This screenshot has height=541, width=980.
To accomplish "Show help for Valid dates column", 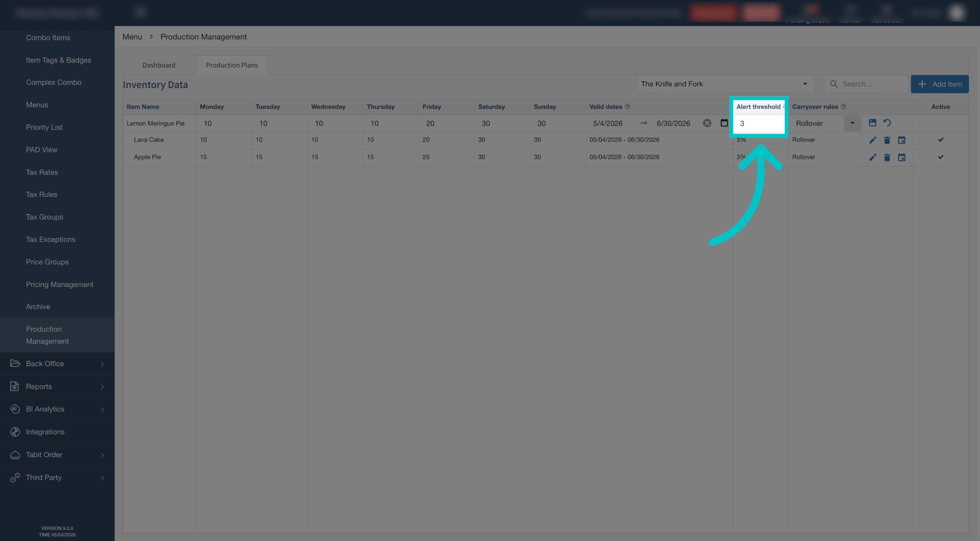I will pos(627,107).
